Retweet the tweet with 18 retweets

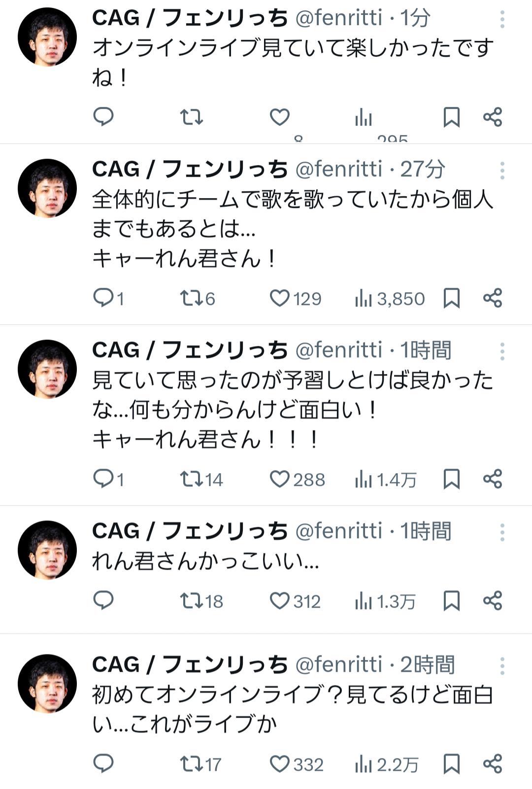pos(191,601)
